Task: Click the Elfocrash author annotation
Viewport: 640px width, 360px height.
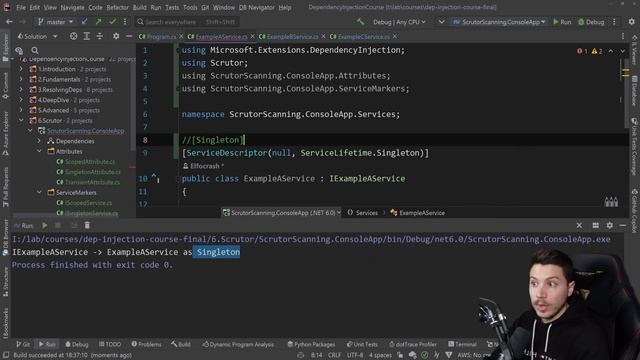Action: [x=203, y=166]
